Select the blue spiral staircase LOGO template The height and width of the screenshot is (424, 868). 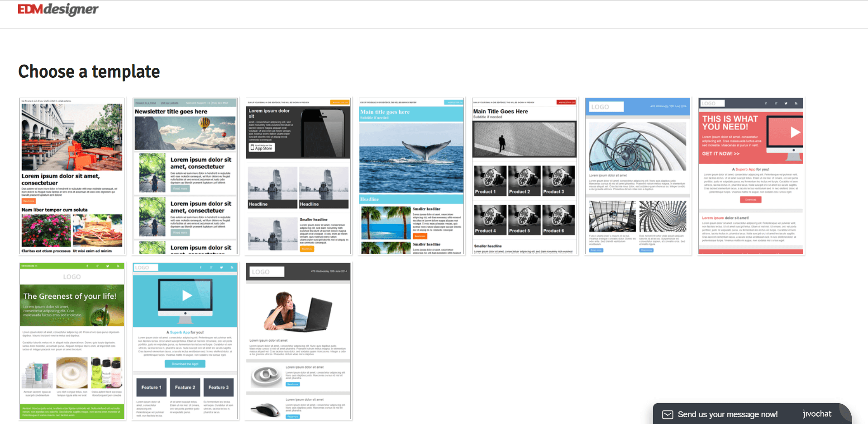pos(638,176)
